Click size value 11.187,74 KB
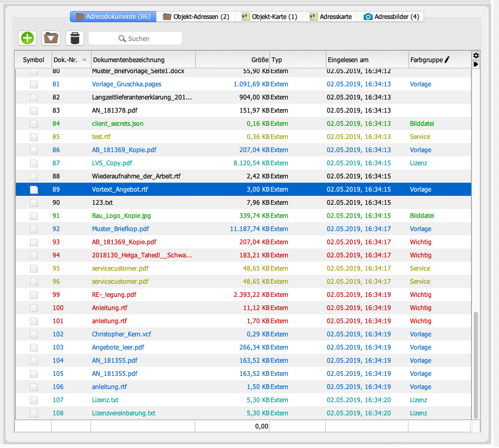The height and width of the screenshot is (448, 499). tap(250, 229)
